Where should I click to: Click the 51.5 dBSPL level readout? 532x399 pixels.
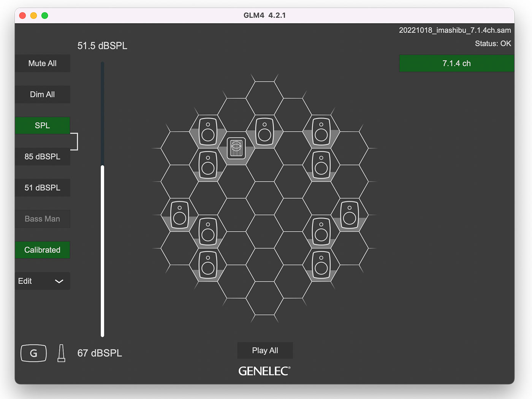[102, 46]
